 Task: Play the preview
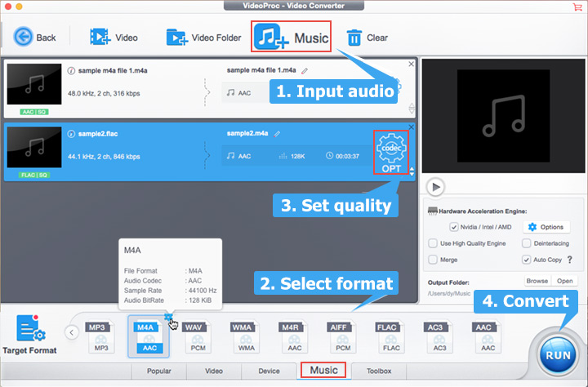tap(435, 187)
